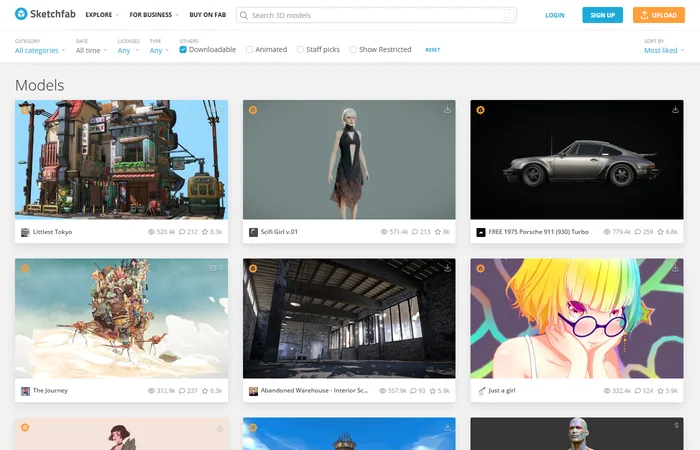Open the Explore dropdown menu
The image size is (700, 450).
[102, 15]
